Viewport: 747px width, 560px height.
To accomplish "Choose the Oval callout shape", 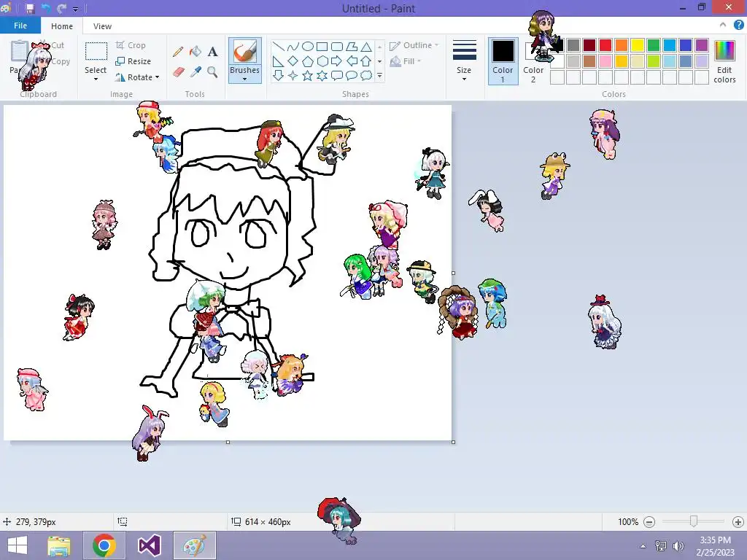I will [352, 75].
